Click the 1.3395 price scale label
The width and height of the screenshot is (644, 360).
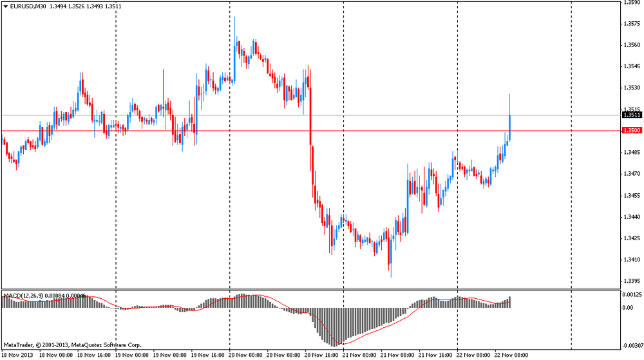click(631, 281)
